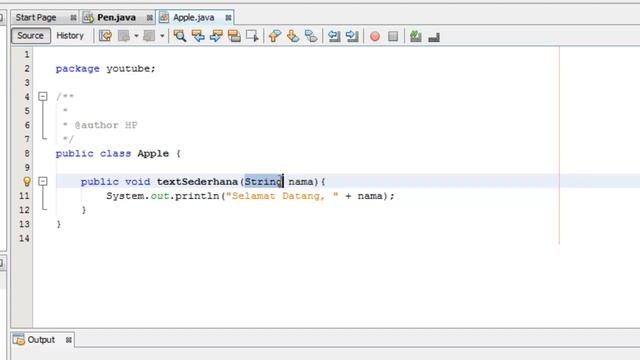Viewport: 640px width, 360px height.
Task: Start Macro Recording red circle icon
Action: 375,36
